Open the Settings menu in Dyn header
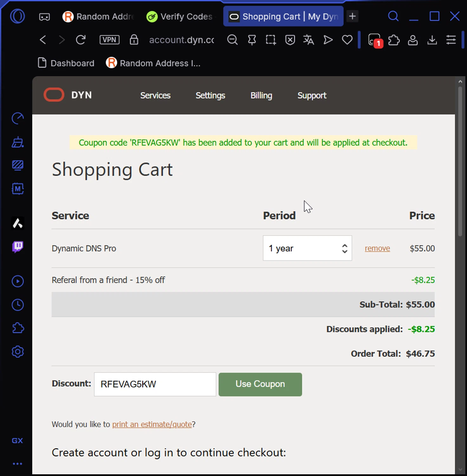This screenshot has width=467, height=476. [x=210, y=95]
